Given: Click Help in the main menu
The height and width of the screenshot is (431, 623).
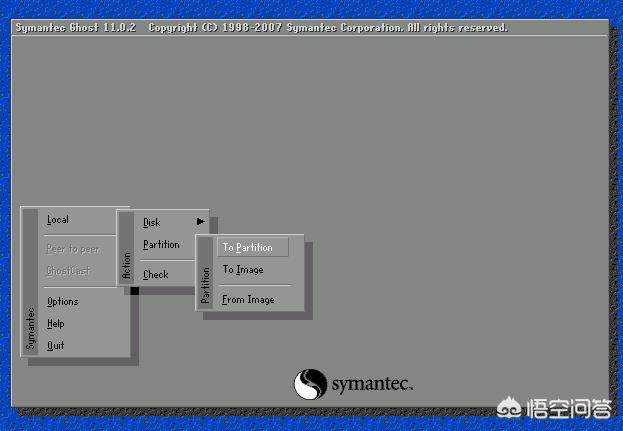Looking at the screenshot, I should pyautogui.click(x=56, y=324).
